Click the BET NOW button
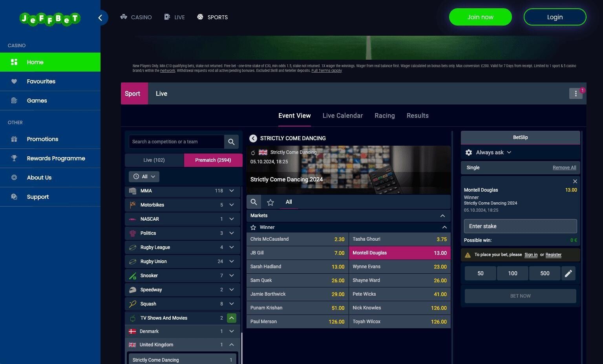603x364 pixels. (521, 296)
